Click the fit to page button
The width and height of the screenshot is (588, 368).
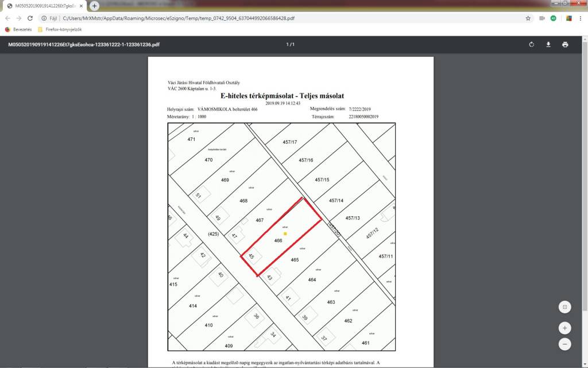tap(565, 307)
